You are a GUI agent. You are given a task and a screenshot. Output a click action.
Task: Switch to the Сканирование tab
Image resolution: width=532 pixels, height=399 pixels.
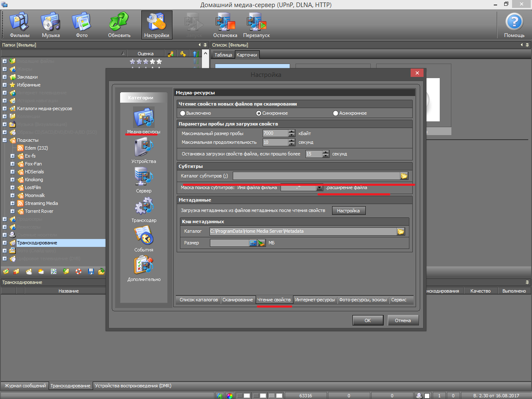(x=237, y=300)
